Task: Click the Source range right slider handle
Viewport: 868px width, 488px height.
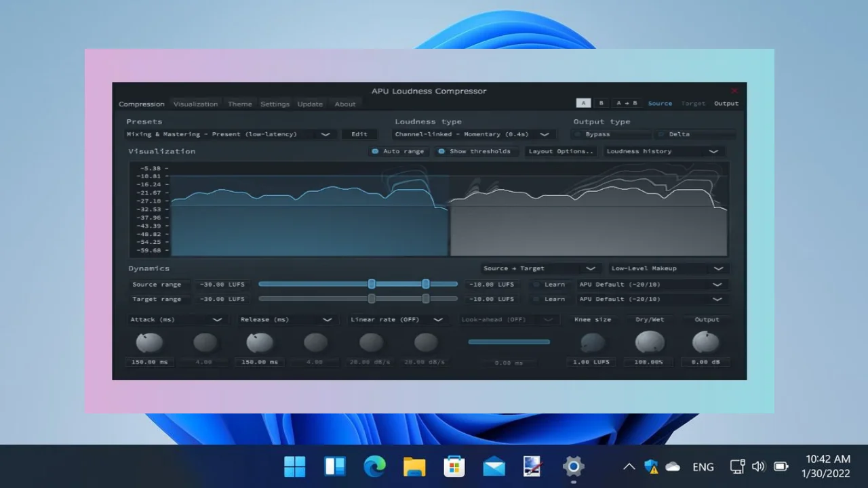Action: (426, 284)
